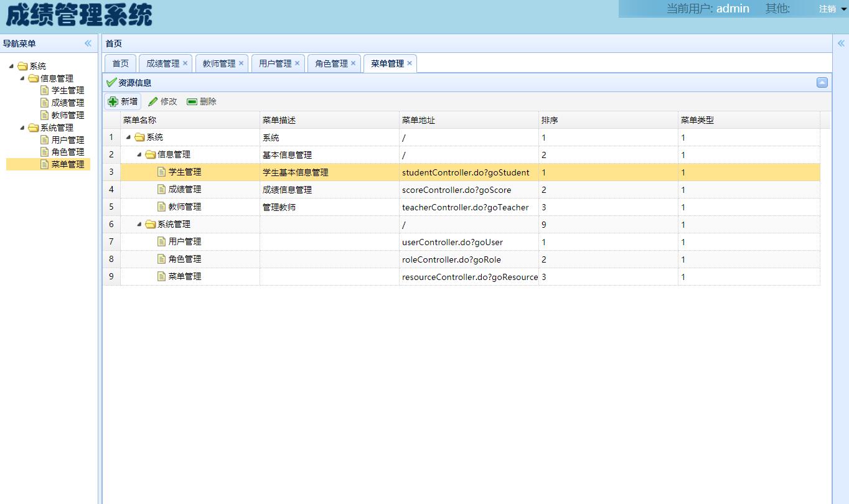Collapse the 信息管理 node in the table tree
Screen dimensions: 849x504
139,155
